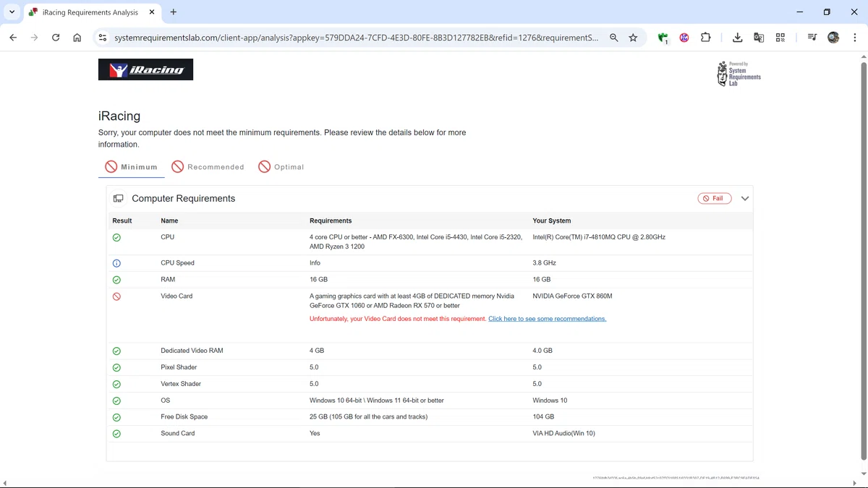This screenshot has height=488, width=868.
Task: Click the iRacing logo banner
Action: point(145,69)
